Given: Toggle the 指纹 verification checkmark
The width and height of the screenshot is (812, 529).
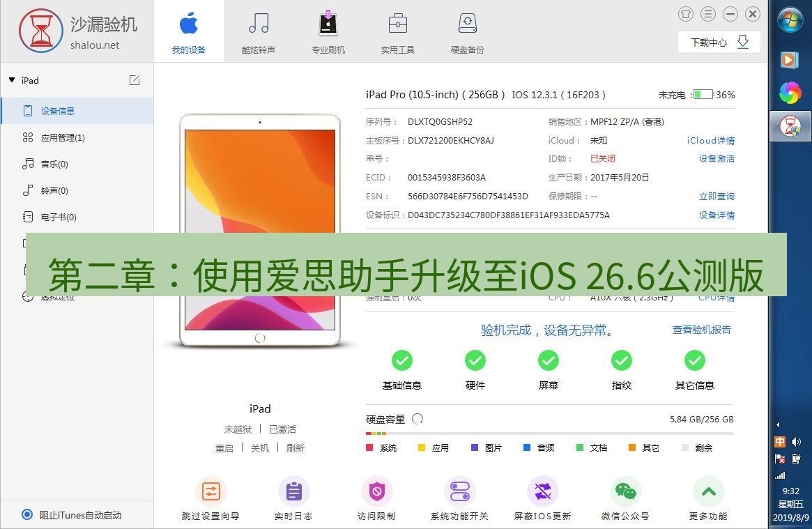Looking at the screenshot, I should (x=621, y=360).
